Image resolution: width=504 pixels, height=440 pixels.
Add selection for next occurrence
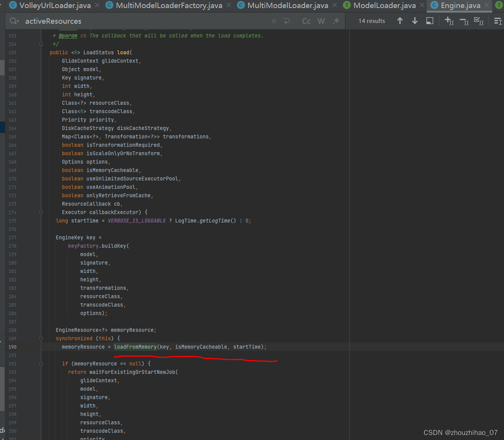tap(449, 21)
